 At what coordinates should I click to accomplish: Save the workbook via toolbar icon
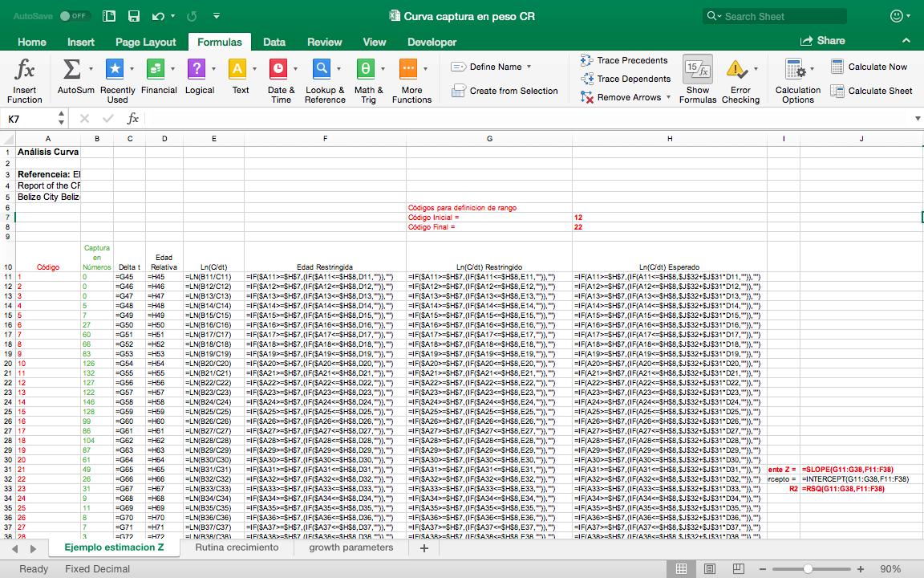click(134, 16)
